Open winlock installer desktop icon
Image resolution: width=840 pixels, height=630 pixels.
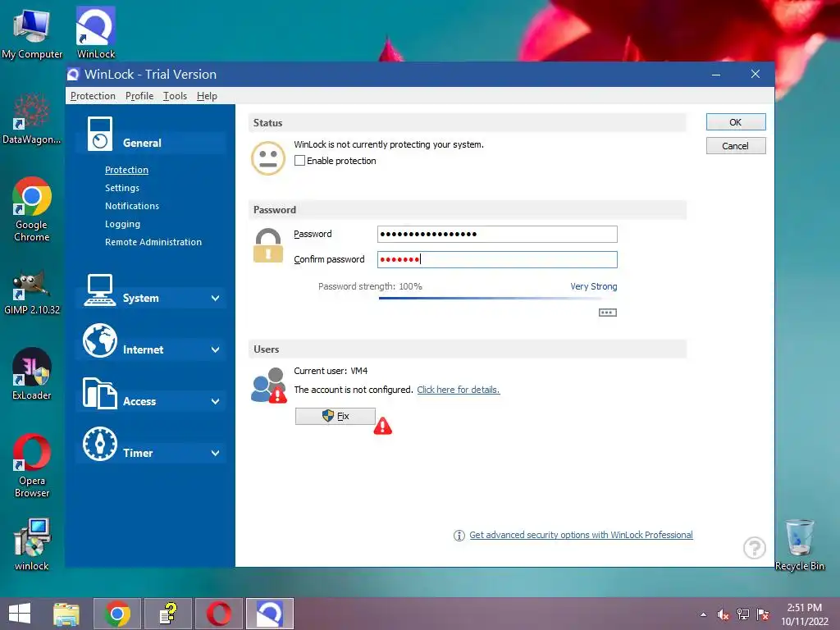coord(32,545)
